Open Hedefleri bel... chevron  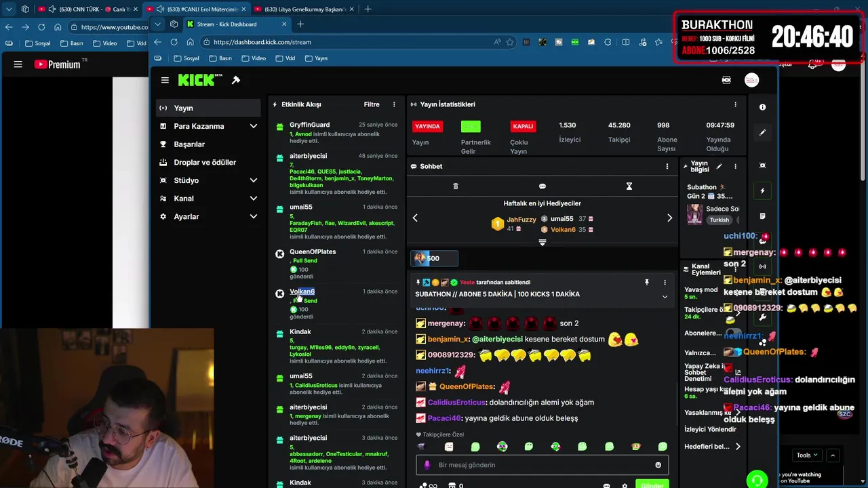click(738, 447)
